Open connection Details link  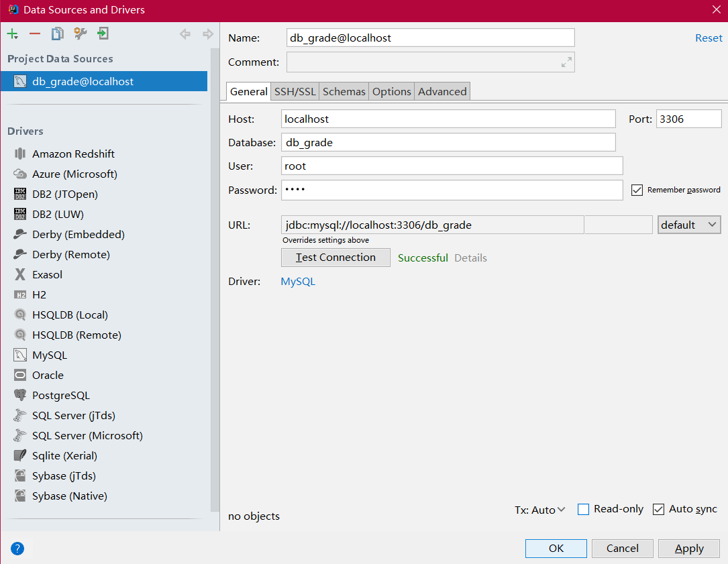tap(470, 258)
